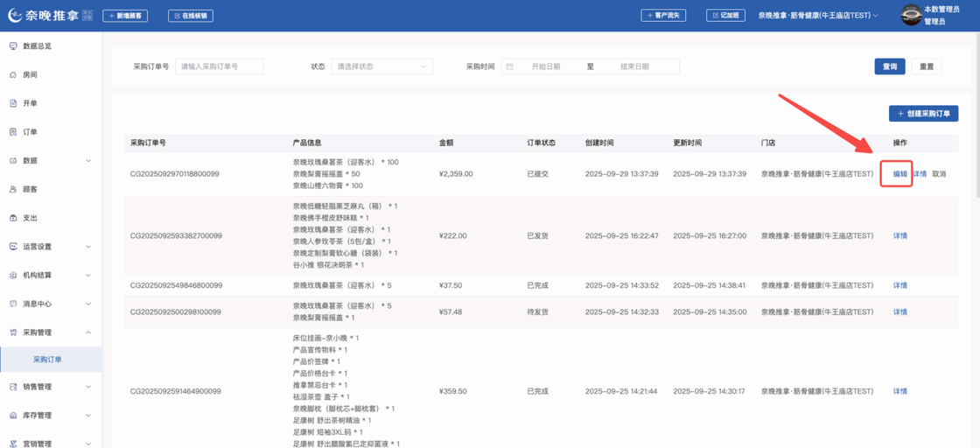The height and width of the screenshot is (448, 980).
Task: Click the ¥2,359.00 amount cell
Action: [x=456, y=174]
